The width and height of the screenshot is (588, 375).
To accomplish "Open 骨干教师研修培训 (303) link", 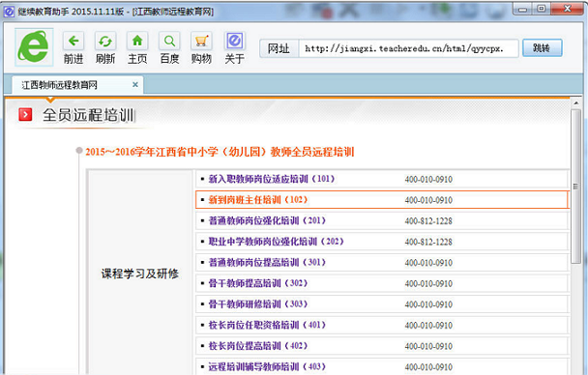I will point(258,303).
